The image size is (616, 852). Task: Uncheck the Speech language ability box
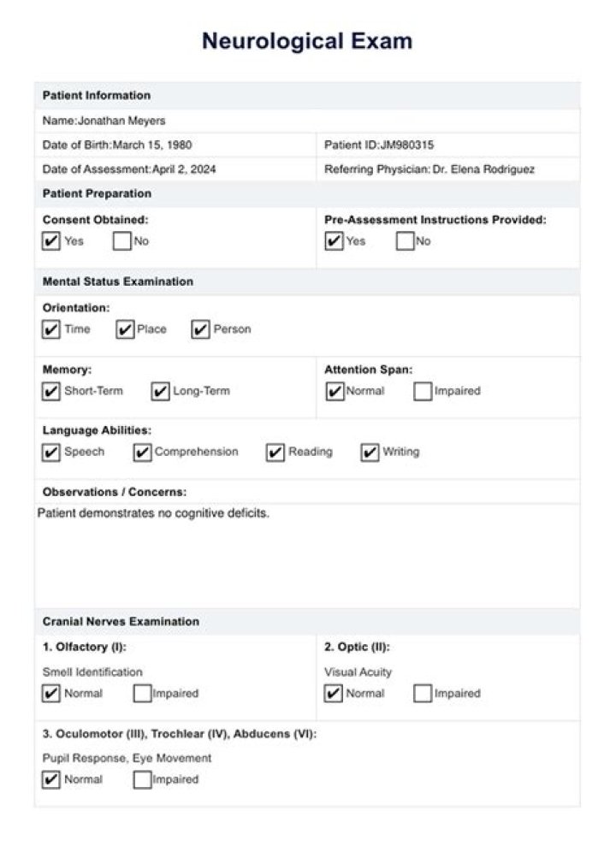(x=51, y=453)
